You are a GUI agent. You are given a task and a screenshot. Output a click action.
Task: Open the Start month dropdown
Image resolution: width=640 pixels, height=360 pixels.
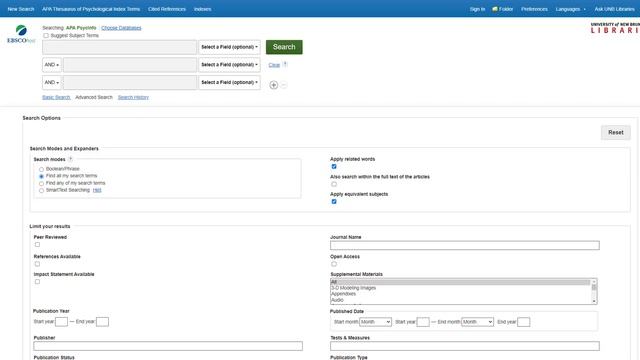click(x=375, y=322)
